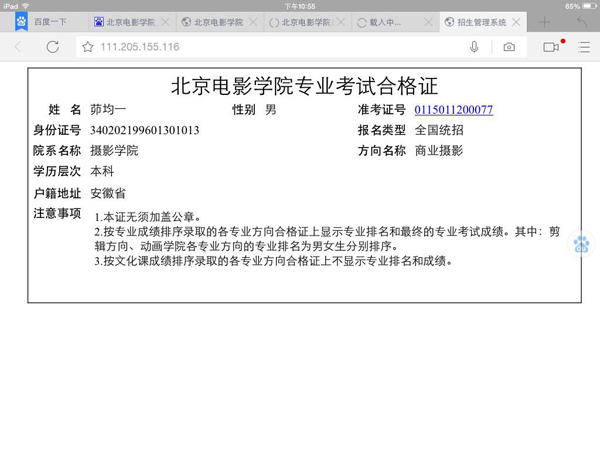
Task: Click the name value 茆均一
Action: pyautogui.click(x=108, y=110)
